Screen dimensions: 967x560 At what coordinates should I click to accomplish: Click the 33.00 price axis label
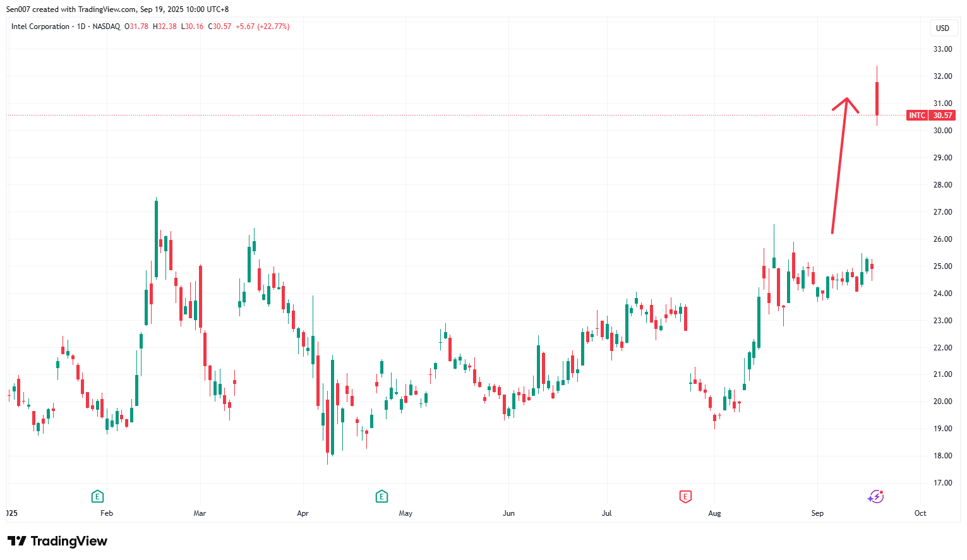pyautogui.click(x=942, y=49)
